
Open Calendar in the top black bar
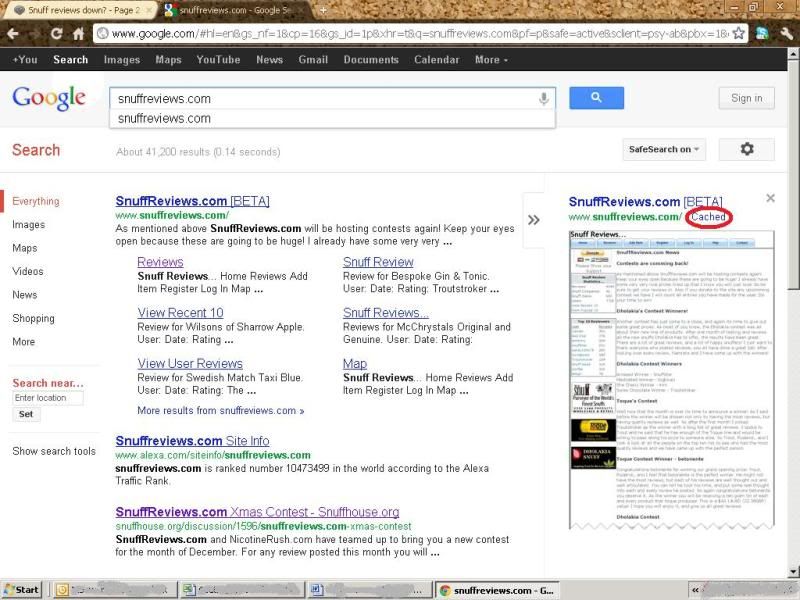(436, 60)
